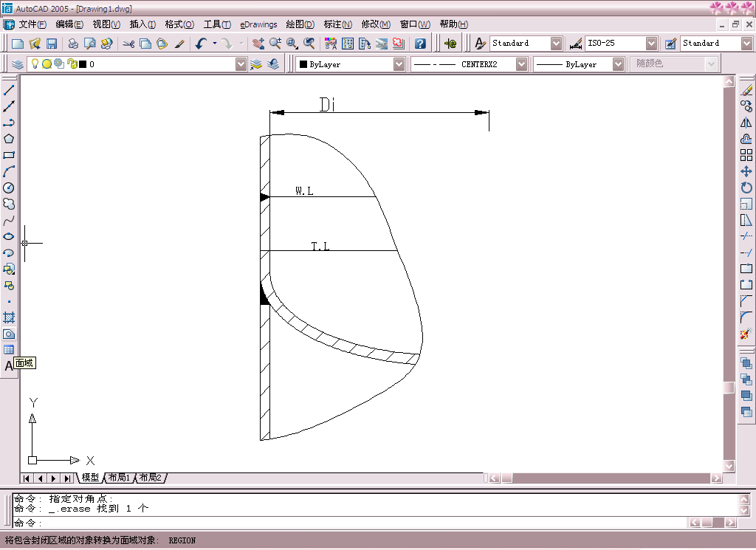Screen dimensions: 756x550
Task: Switch to the 布局1 layout tab
Action: tap(119, 478)
